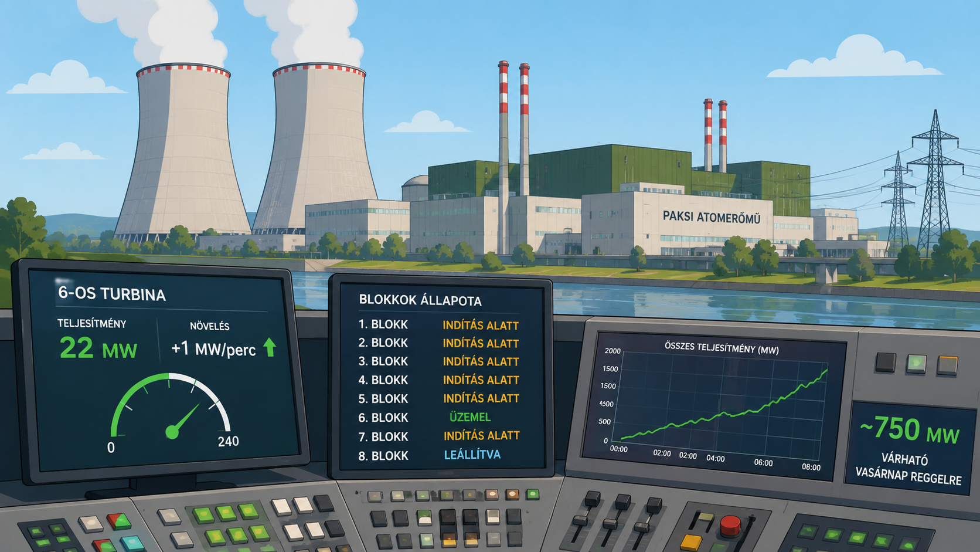Click the '2000' y-axis label on the chart
The height and width of the screenshot is (552, 980).
pos(612,351)
